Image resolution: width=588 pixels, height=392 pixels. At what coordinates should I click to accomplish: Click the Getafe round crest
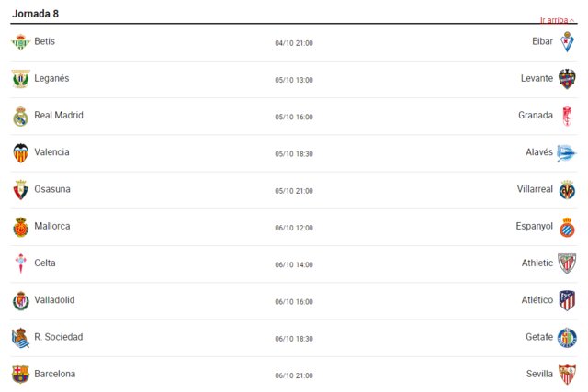coord(567,338)
